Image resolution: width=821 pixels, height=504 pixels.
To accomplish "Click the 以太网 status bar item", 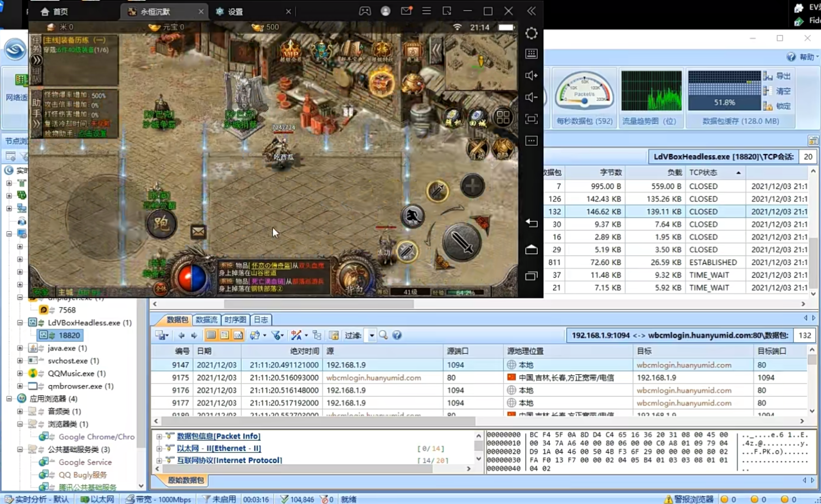I will coord(98,499).
